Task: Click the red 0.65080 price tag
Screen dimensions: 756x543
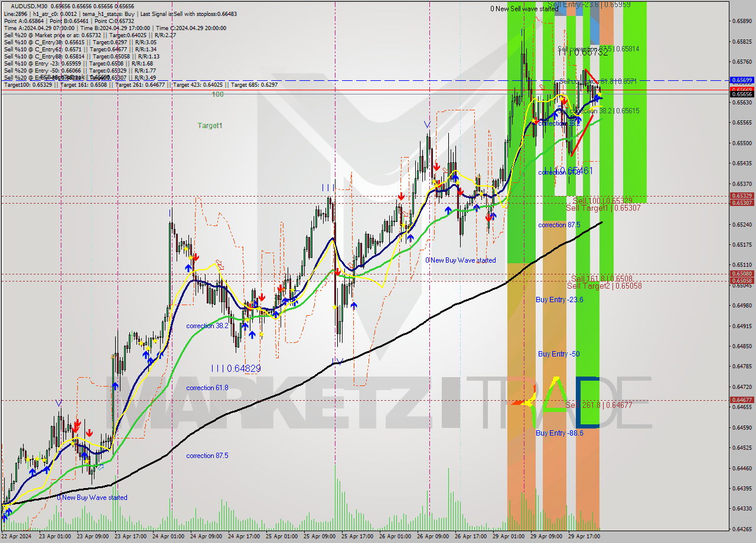Action: pyautogui.click(x=742, y=274)
